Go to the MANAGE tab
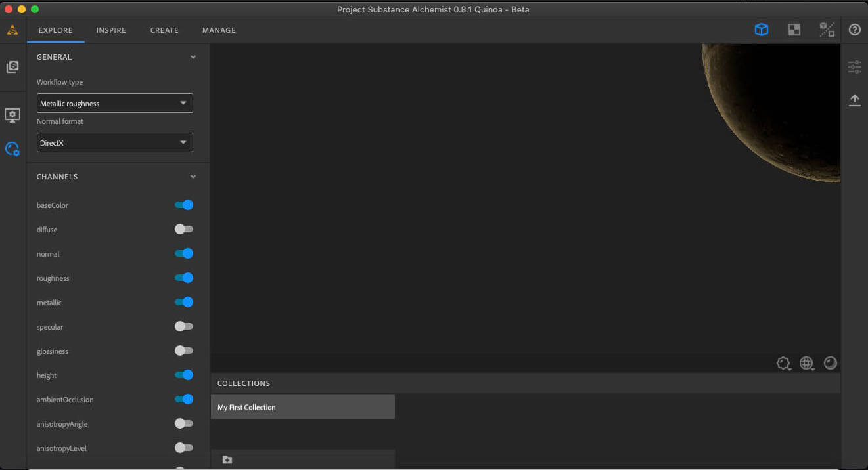868x470 pixels. coord(219,30)
